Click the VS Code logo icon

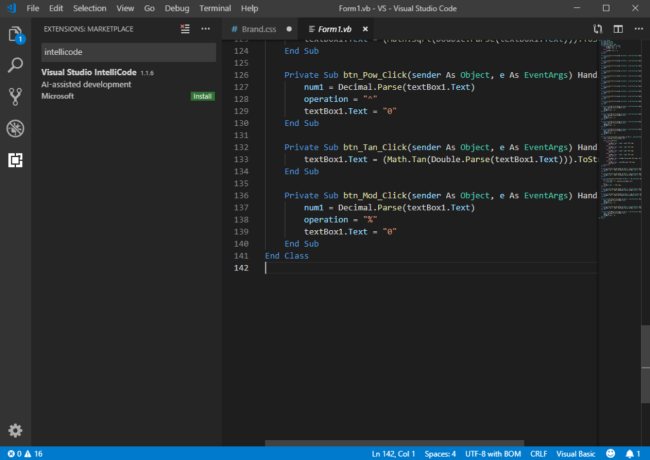pos(12,8)
